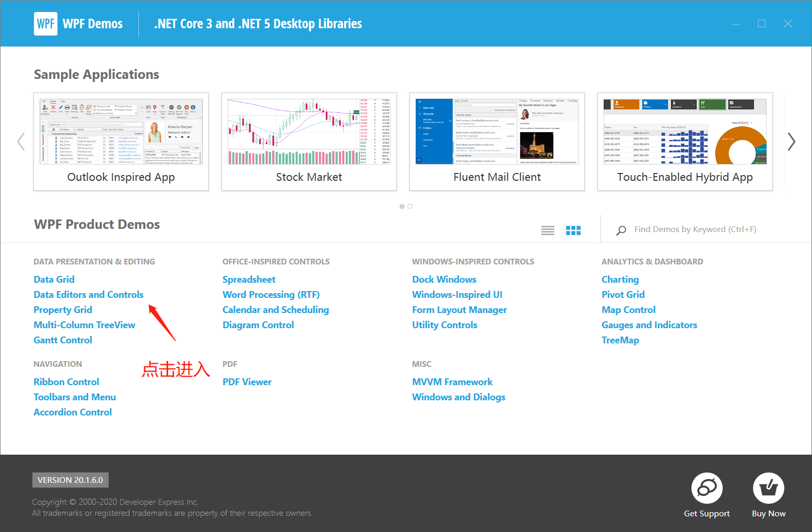The height and width of the screenshot is (532, 812).
Task: Open the PDF Viewer demo
Action: pos(247,382)
